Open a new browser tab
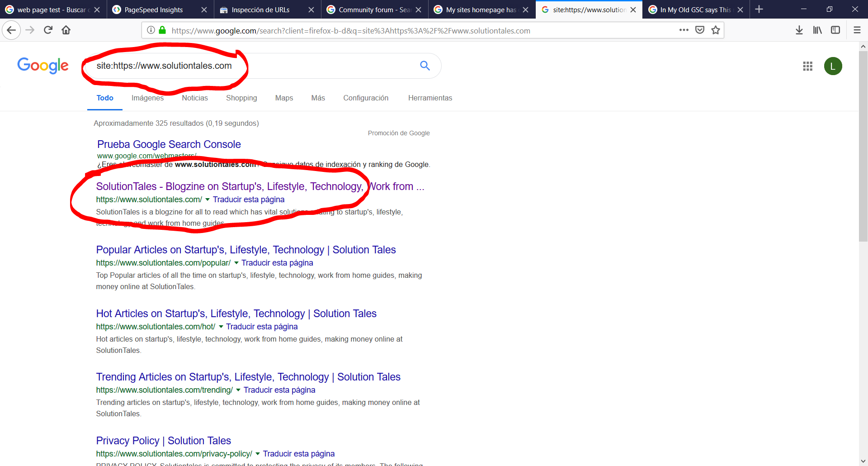The width and height of the screenshot is (868, 466). [x=759, y=10]
